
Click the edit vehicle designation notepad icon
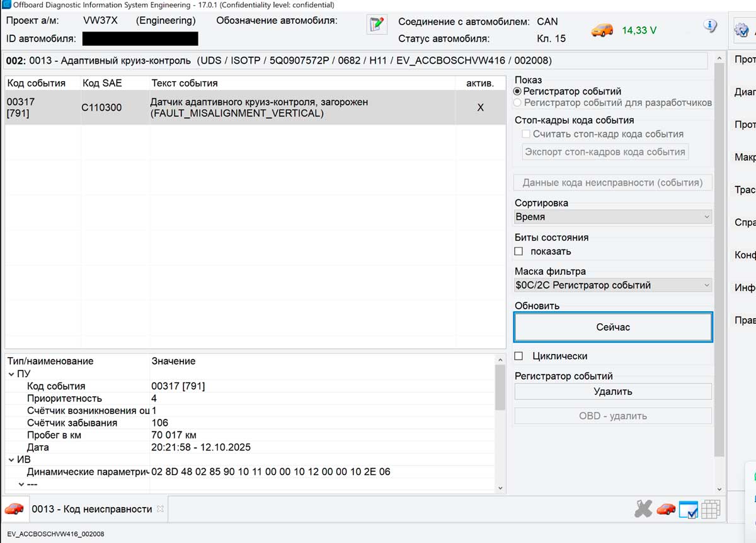coord(376,25)
